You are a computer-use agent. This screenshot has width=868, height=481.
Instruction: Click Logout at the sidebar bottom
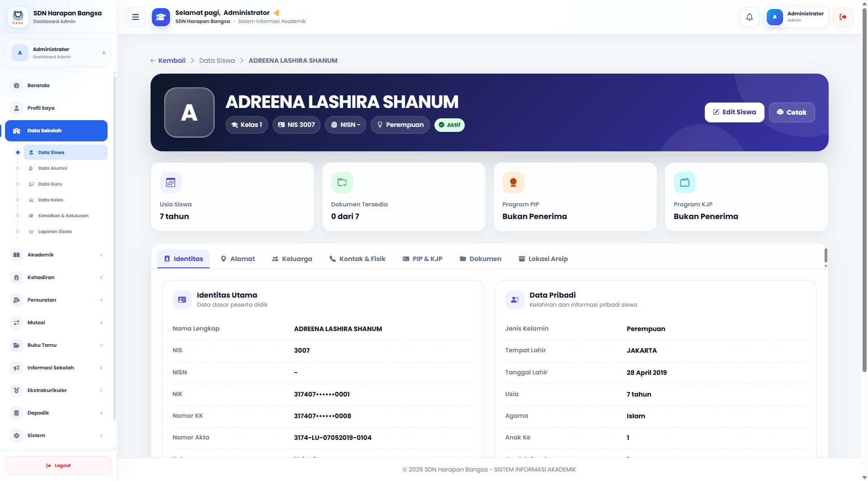tap(58, 466)
